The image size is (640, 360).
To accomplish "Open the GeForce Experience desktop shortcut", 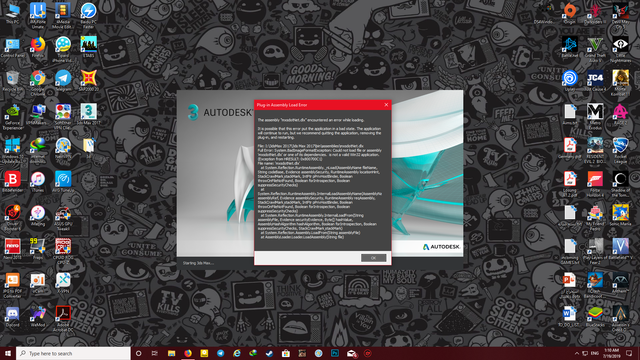I will click(12, 117).
